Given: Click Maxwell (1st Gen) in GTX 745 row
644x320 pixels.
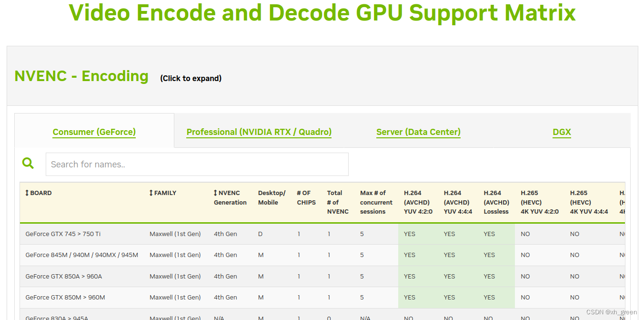Looking at the screenshot, I should 175,234.
